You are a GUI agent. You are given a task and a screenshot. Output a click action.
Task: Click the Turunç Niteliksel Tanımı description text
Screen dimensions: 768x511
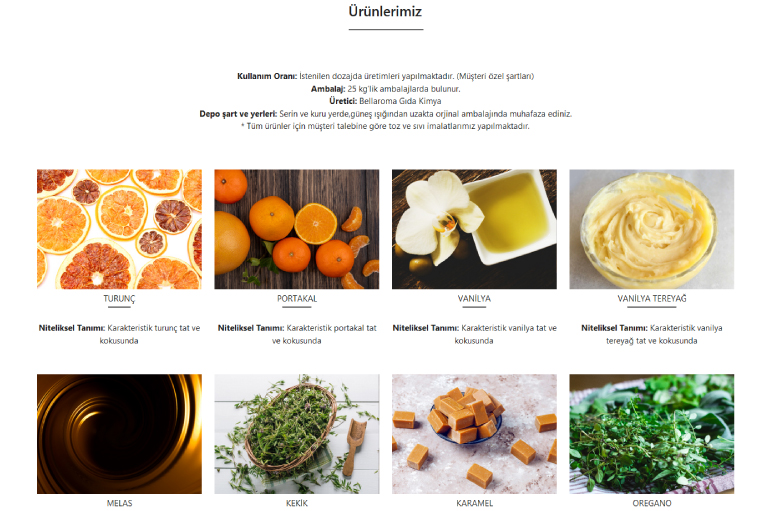pyautogui.click(x=120, y=334)
